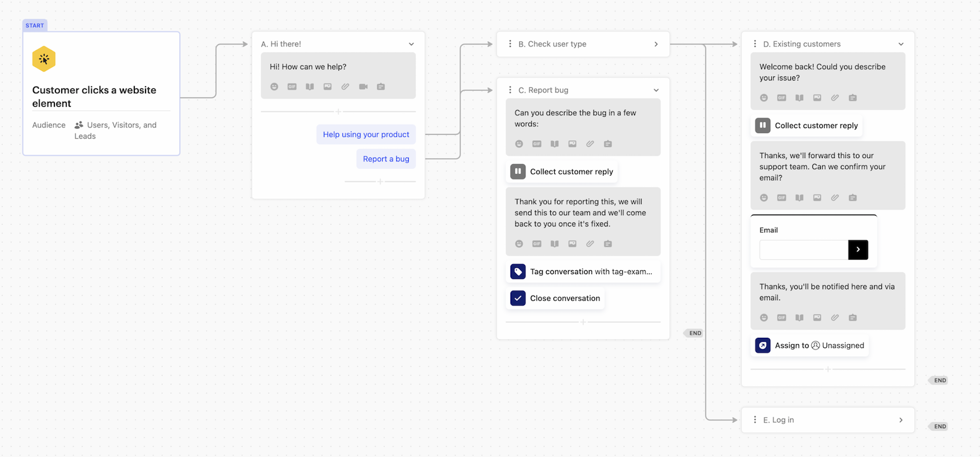Add an image to the 'Welcome back' message

point(817,98)
